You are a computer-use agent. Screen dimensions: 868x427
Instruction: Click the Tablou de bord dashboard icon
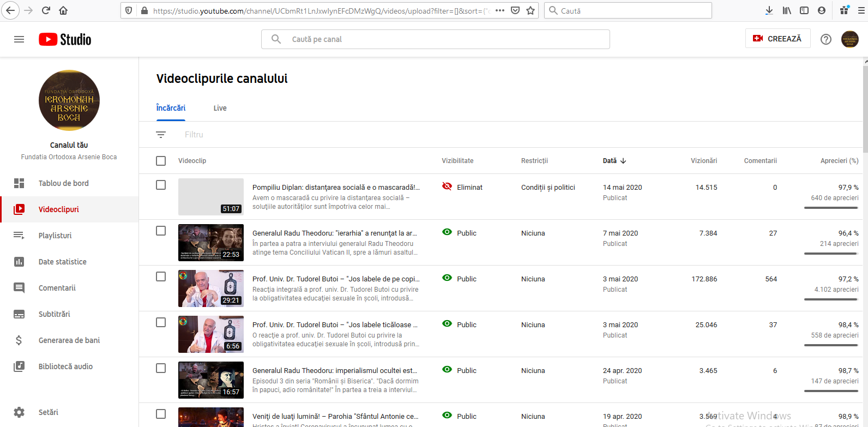point(19,183)
